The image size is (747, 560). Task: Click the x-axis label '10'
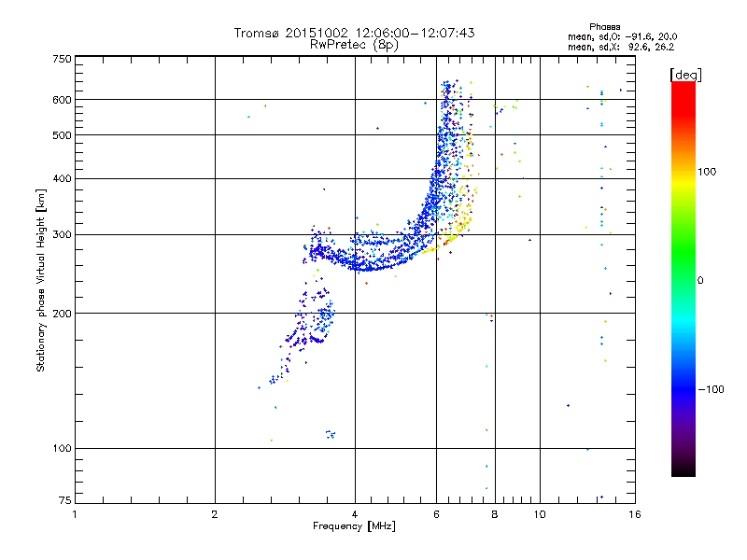click(540, 515)
